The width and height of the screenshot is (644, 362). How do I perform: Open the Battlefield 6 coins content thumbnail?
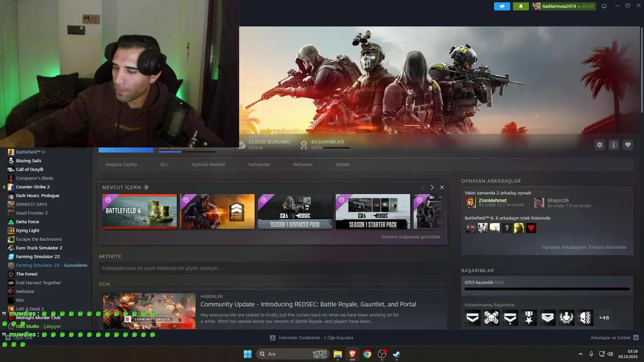pos(139,212)
